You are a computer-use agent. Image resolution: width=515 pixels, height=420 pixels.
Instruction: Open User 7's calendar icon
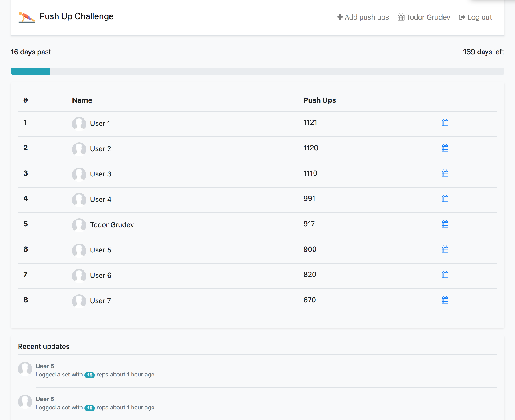(445, 300)
